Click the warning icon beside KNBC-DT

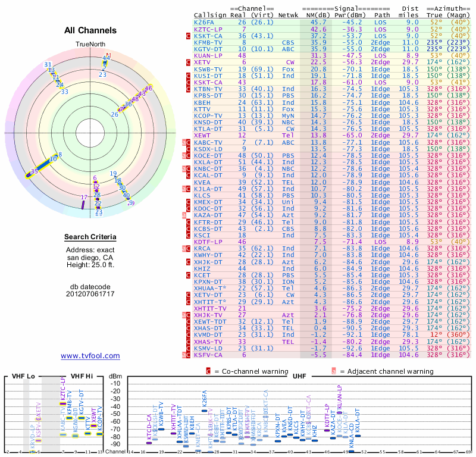click(186, 169)
